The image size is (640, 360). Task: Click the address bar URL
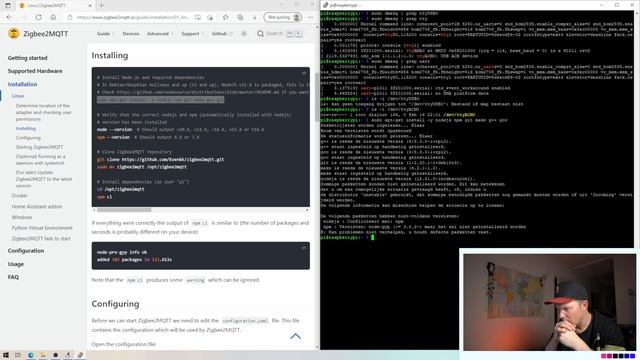point(133,18)
